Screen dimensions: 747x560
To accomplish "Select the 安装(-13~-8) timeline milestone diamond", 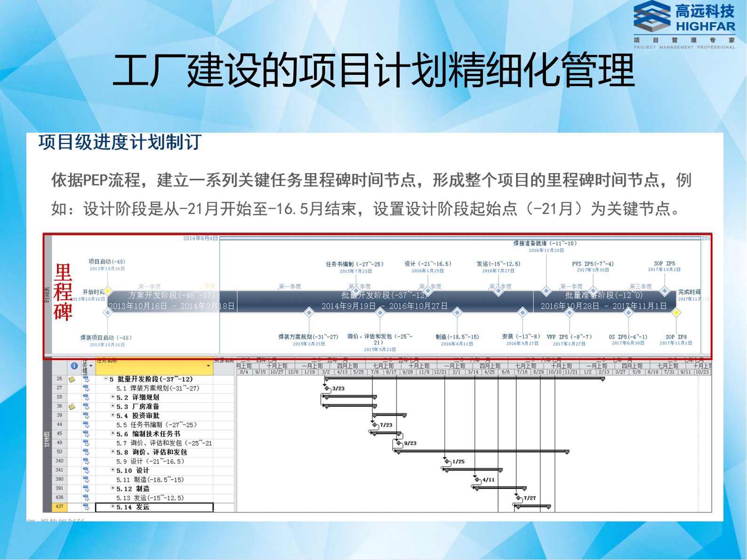I will pos(522,312).
